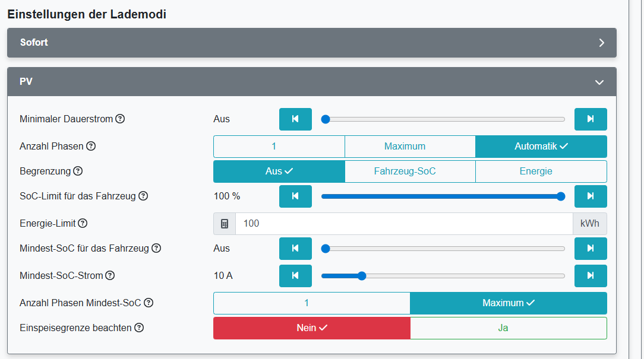Click the Mindest-SoC-Strom slider handle
Image resolution: width=644 pixels, height=359 pixels.
coord(362,275)
